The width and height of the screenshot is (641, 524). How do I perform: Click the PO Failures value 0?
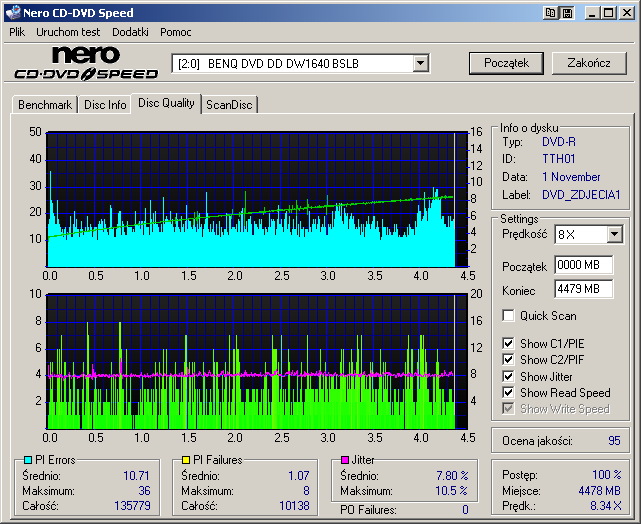tap(465, 510)
